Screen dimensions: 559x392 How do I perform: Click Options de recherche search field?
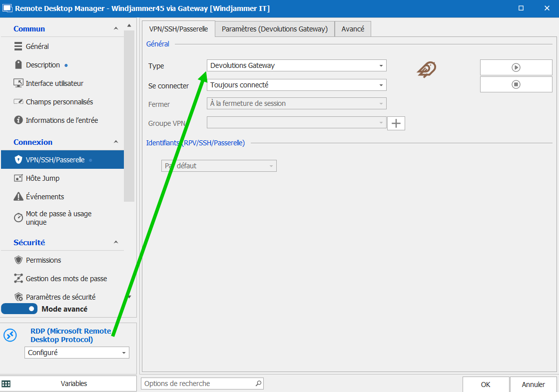(x=198, y=384)
